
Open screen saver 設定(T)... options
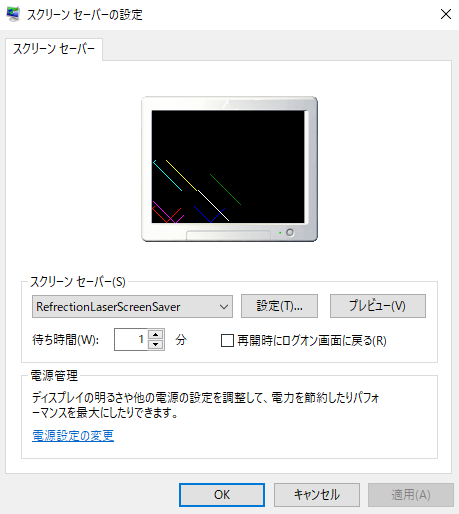point(279,306)
